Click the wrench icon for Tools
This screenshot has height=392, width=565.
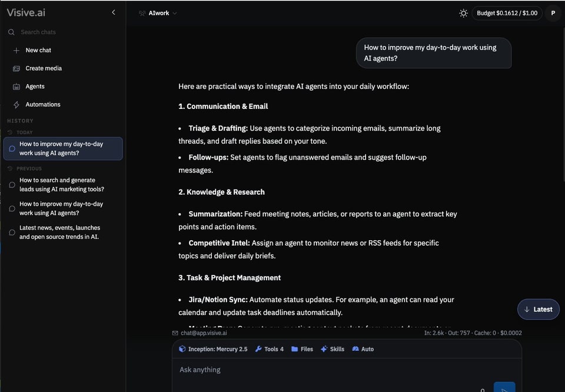(x=258, y=349)
